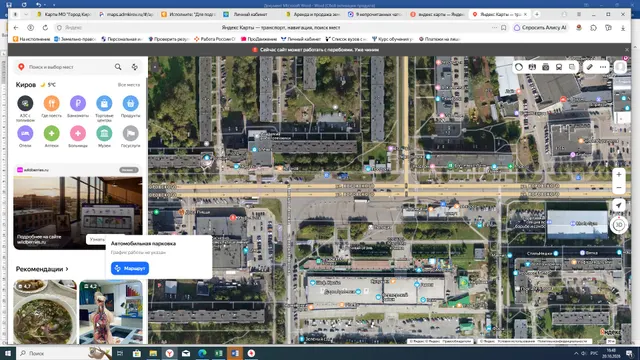
Task: Go back with browser back arrow
Action: tap(16, 28)
